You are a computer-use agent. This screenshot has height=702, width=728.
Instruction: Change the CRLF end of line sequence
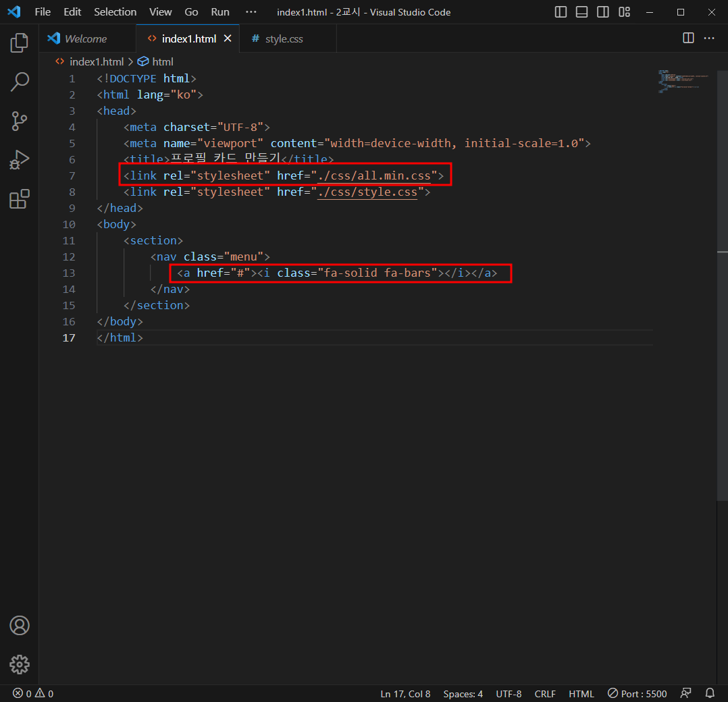[x=545, y=694]
